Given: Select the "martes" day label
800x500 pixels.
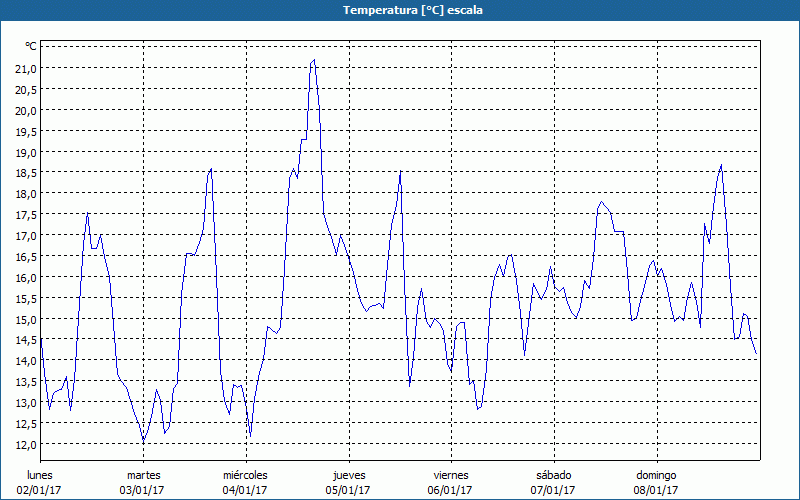Looking at the screenshot, I should click(143, 475).
